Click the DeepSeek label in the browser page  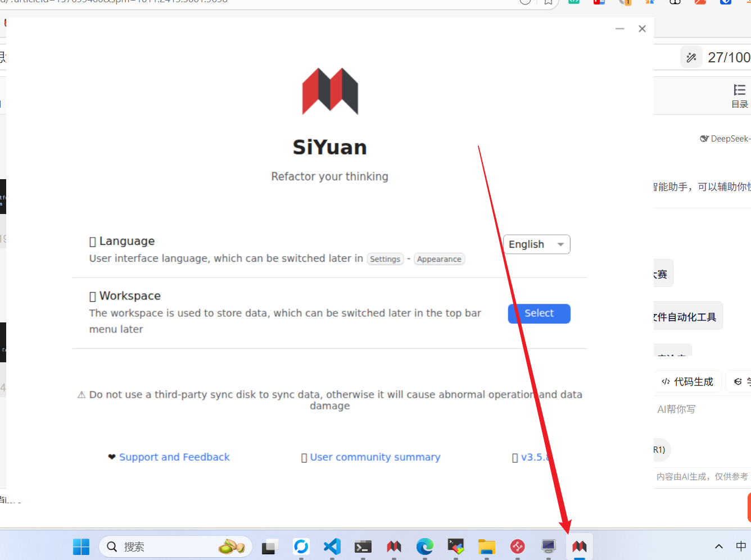point(726,139)
